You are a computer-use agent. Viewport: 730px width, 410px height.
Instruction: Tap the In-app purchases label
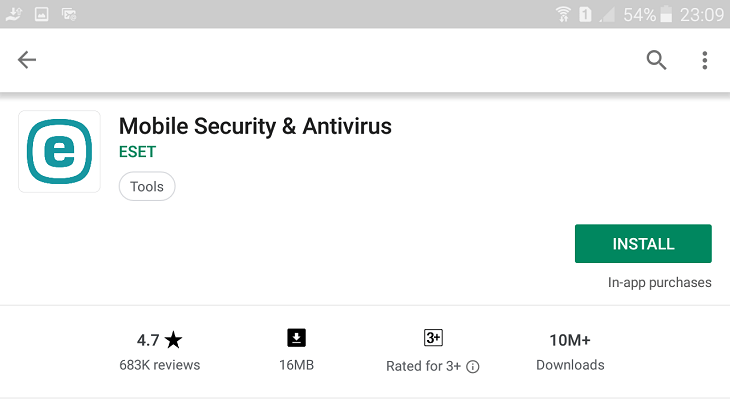click(659, 282)
